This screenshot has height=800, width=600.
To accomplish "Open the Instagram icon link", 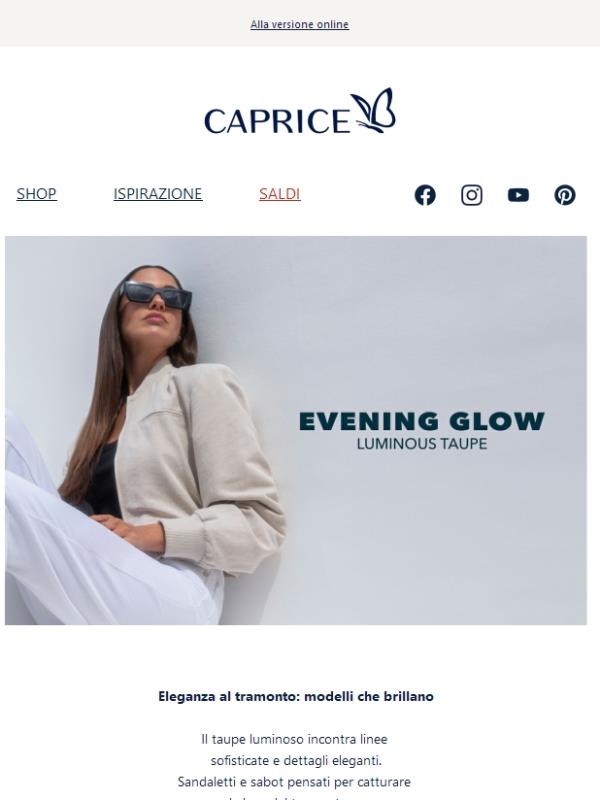I will coord(472,195).
